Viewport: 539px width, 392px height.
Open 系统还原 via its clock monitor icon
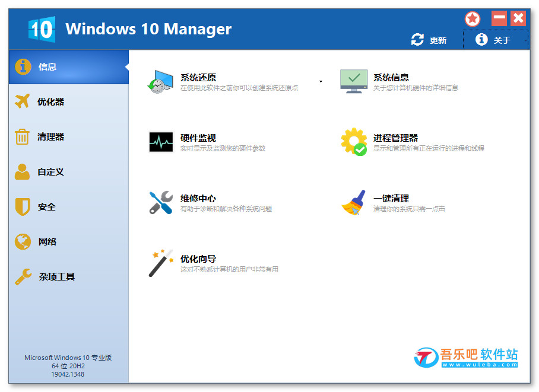[160, 82]
